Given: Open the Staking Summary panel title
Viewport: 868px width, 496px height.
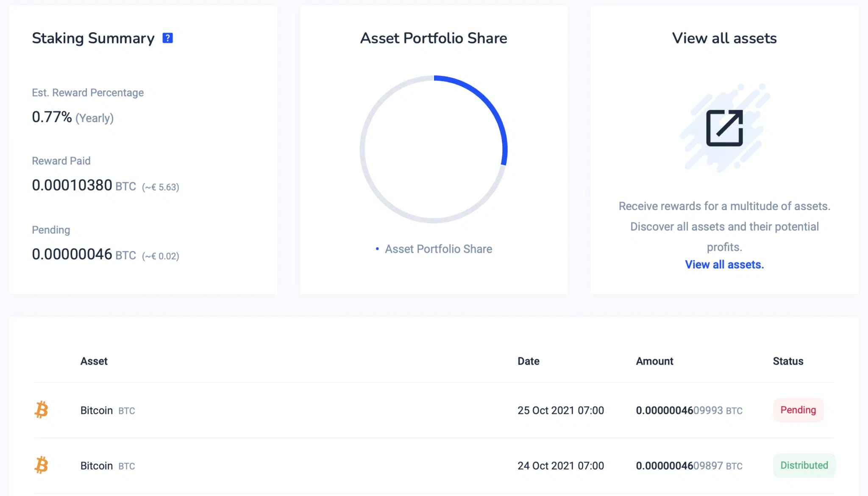Looking at the screenshot, I should (x=93, y=38).
